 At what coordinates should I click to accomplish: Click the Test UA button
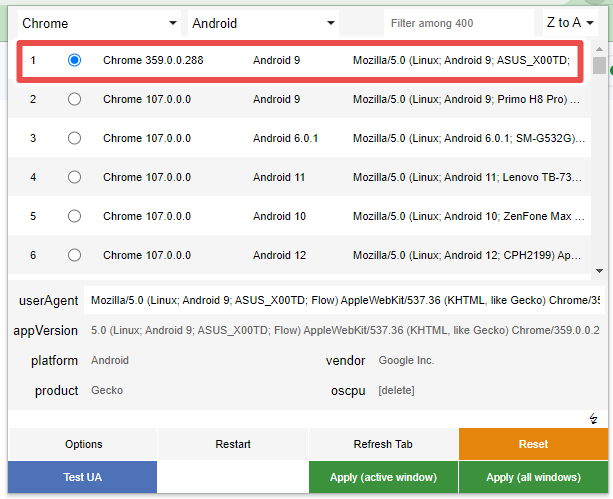coord(83,477)
